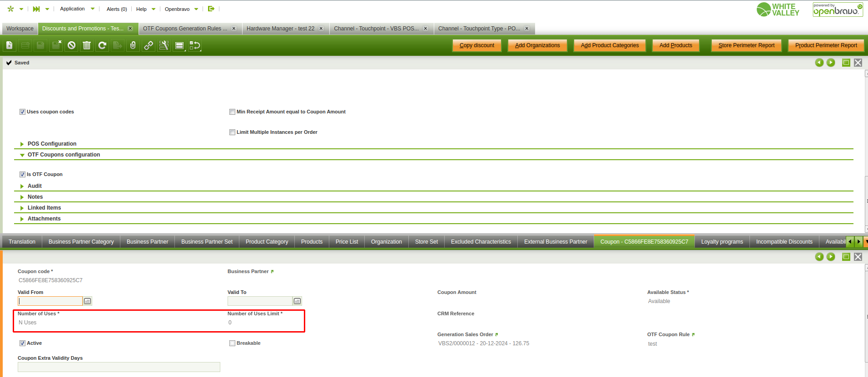Uncheck the Uses coupon codes checkbox
The image size is (868, 377).
22,112
